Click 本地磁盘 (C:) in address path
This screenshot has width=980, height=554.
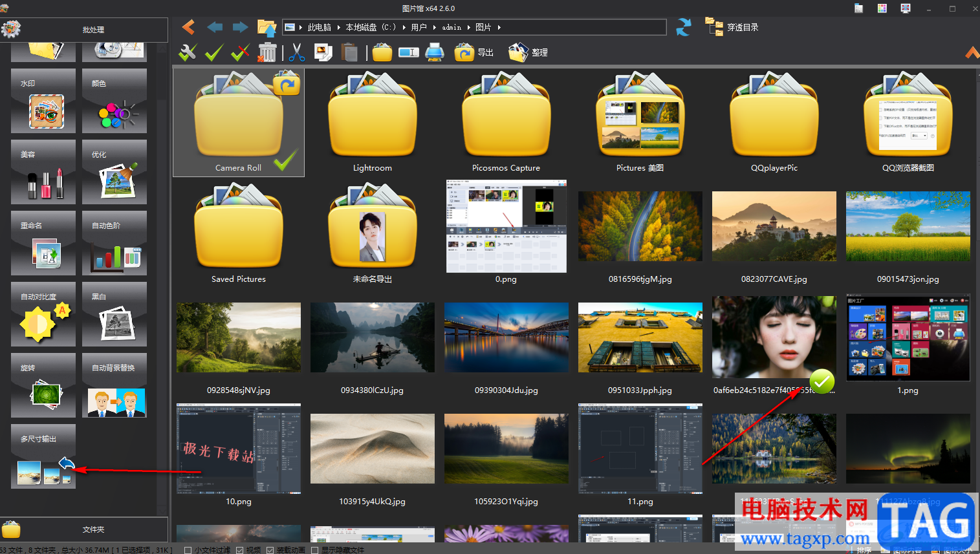[371, 27]
